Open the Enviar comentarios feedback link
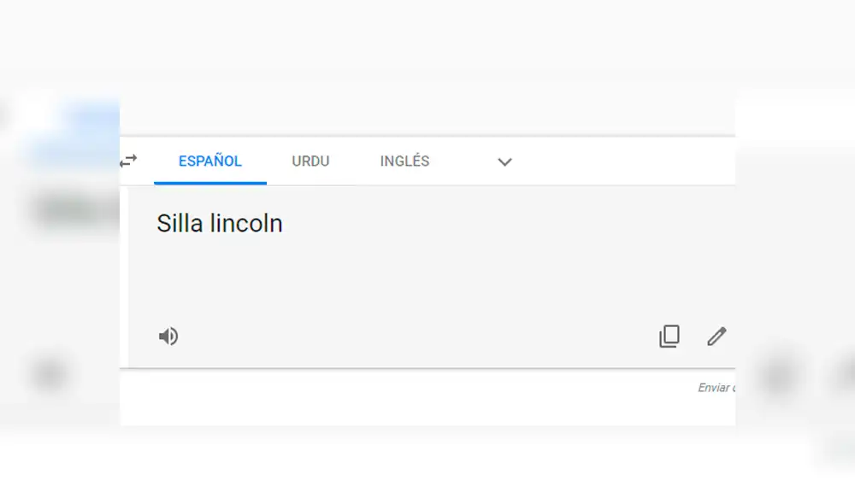The width and height of the screenshot is (855, 504). [x=716, y=387]
